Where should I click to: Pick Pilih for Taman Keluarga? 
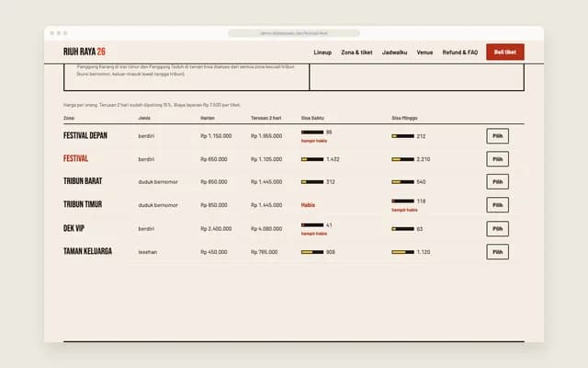(498, 252)
